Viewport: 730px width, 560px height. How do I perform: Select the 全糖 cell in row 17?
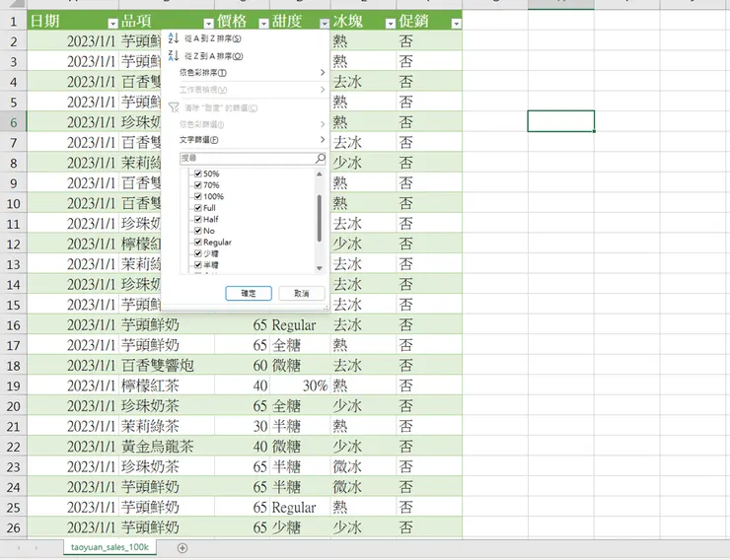[x=300, y=345]
